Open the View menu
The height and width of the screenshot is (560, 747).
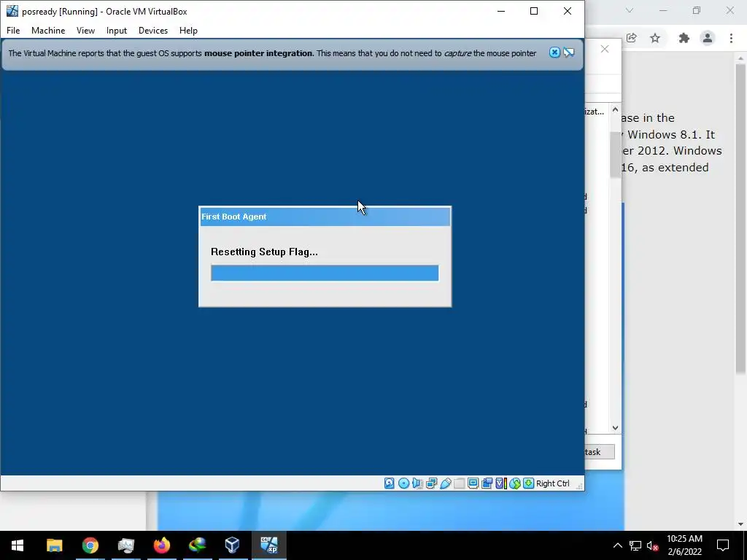click(x=86, y=31)
